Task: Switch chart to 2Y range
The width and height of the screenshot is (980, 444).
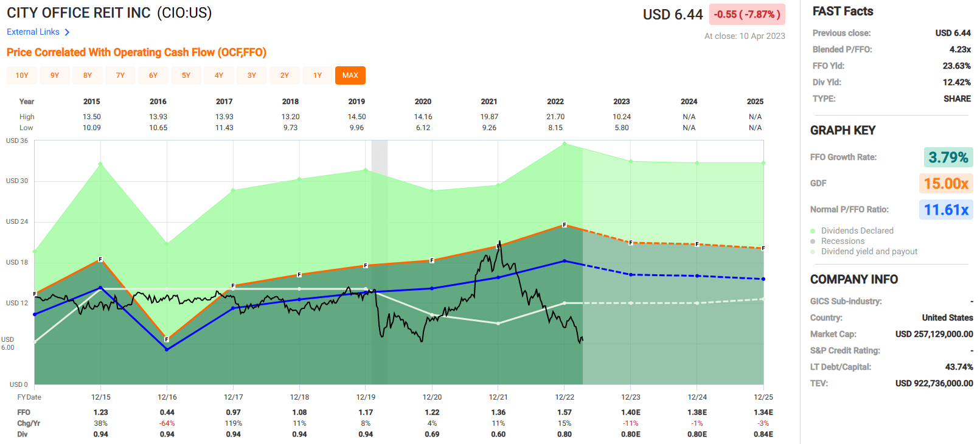Action: pyautogui.click(x=285, y=75)
